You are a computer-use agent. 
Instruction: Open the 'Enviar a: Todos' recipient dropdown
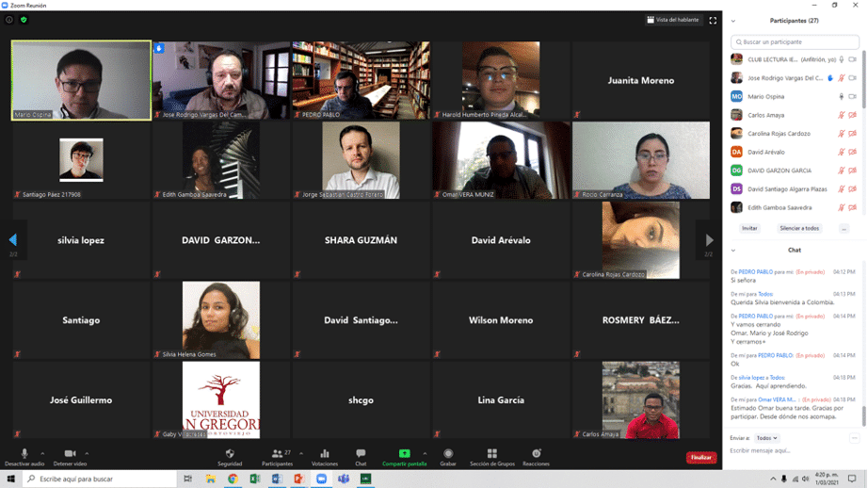(766, 438)
